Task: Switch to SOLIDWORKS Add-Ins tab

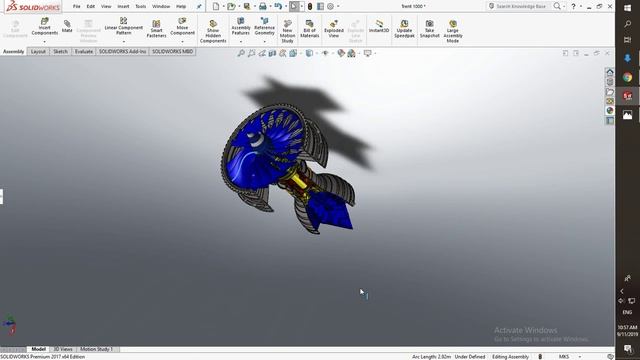Action: [122, 51]
